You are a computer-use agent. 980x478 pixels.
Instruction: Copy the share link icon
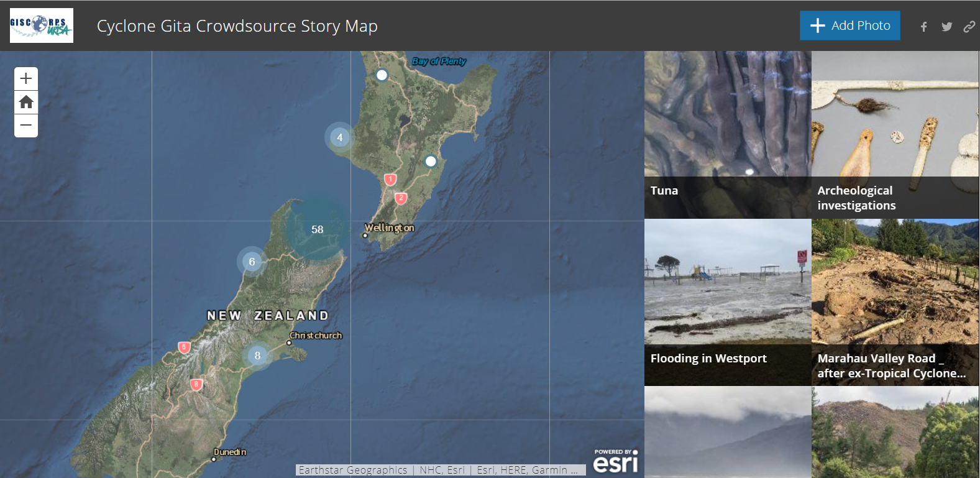click(x=969, y=27)
